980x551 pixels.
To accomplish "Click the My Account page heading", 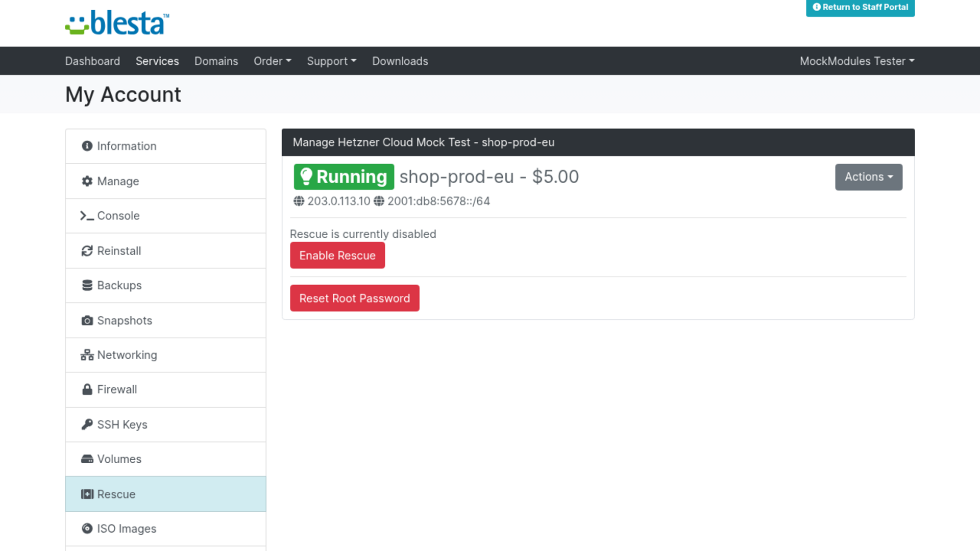I will pos(123,95).
